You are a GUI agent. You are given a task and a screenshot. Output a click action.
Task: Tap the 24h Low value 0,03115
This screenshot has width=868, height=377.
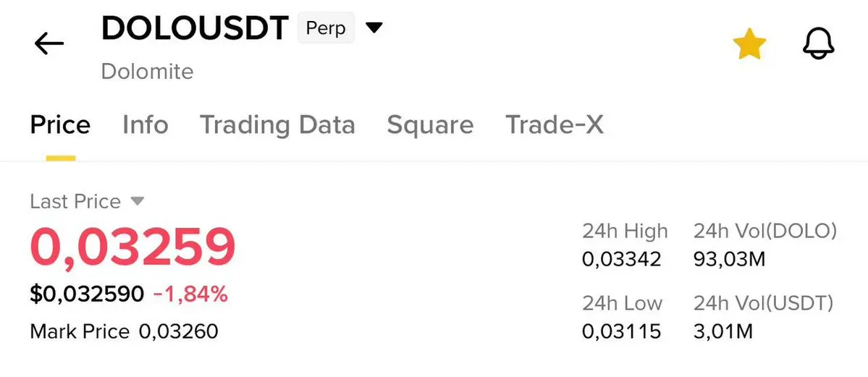coord(621,331)
